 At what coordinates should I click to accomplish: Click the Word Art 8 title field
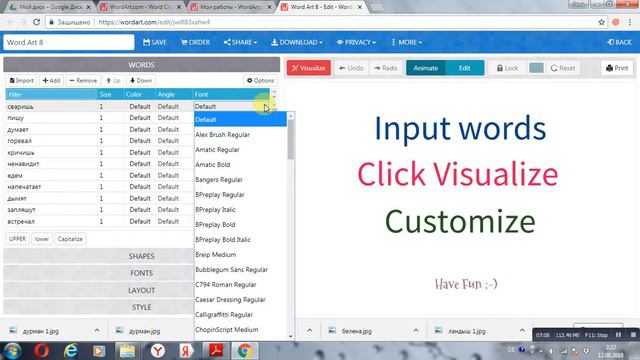pos(69,42)
